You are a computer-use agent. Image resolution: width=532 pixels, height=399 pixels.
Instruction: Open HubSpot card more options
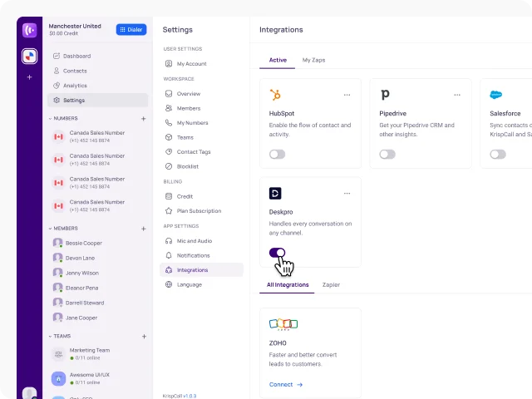[347, 95]
